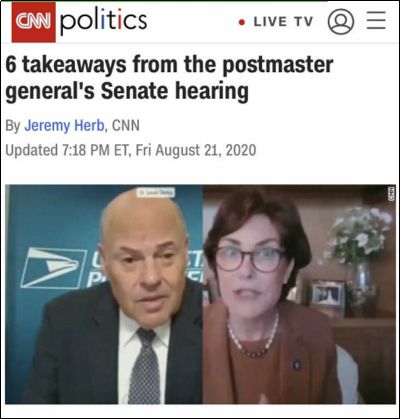
Task: Open LIVE TV
Action: (x=283, y=22)
